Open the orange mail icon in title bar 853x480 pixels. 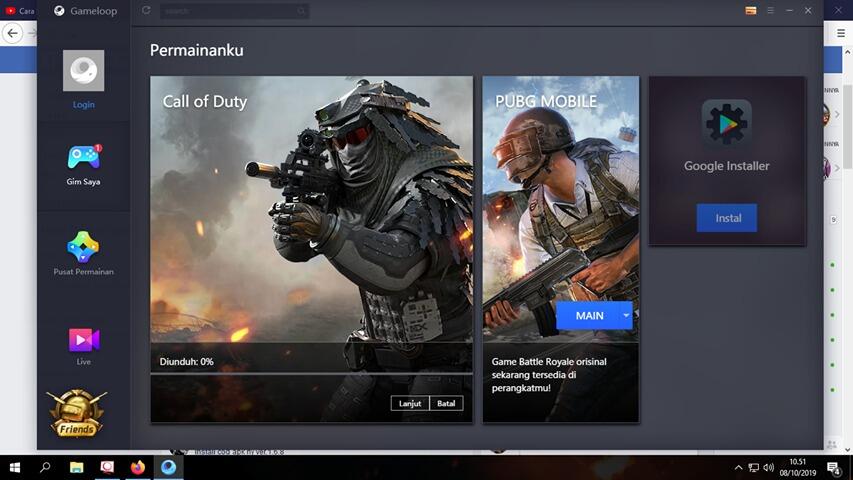[x=751, y=10]
